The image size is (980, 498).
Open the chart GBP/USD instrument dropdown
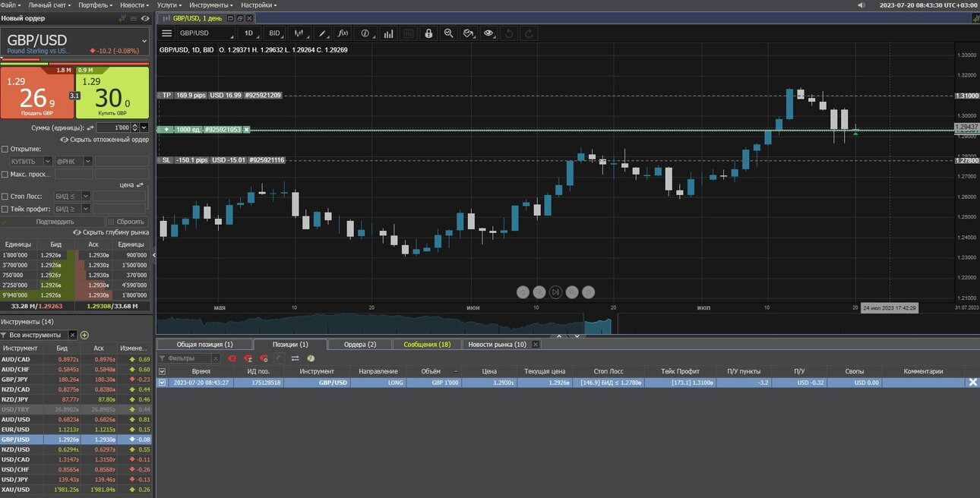[x=206, y=33]
